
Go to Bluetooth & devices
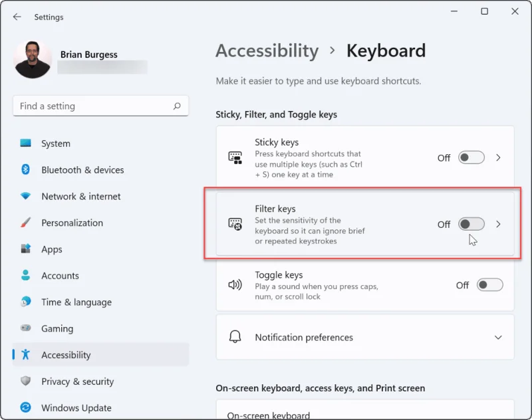[100, 170]
